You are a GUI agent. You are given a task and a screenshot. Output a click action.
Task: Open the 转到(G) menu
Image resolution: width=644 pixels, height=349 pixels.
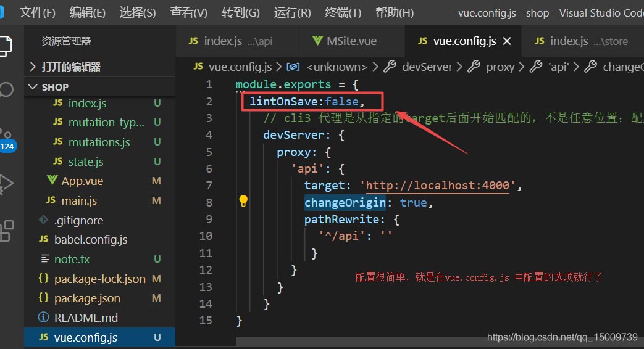(241, 13)
